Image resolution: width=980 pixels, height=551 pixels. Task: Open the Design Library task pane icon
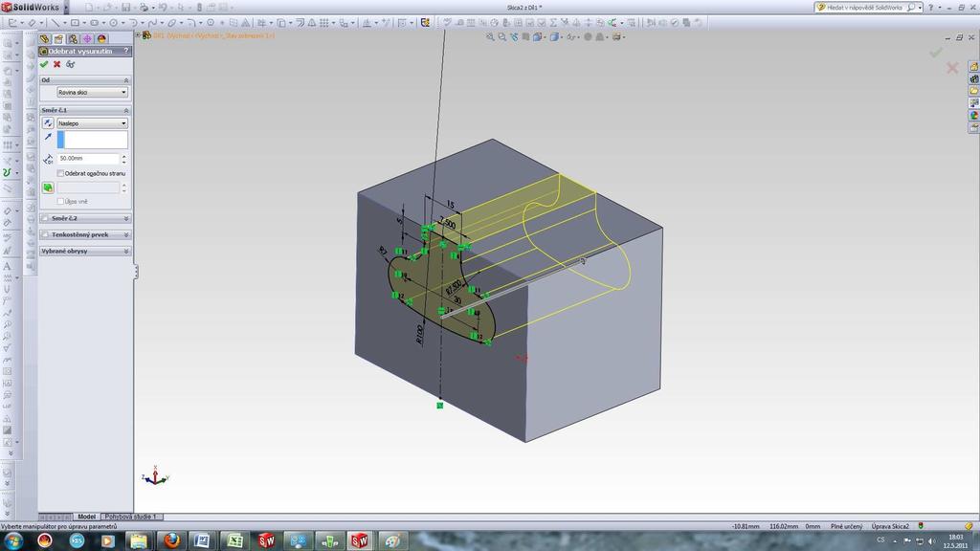pos(973,78)
